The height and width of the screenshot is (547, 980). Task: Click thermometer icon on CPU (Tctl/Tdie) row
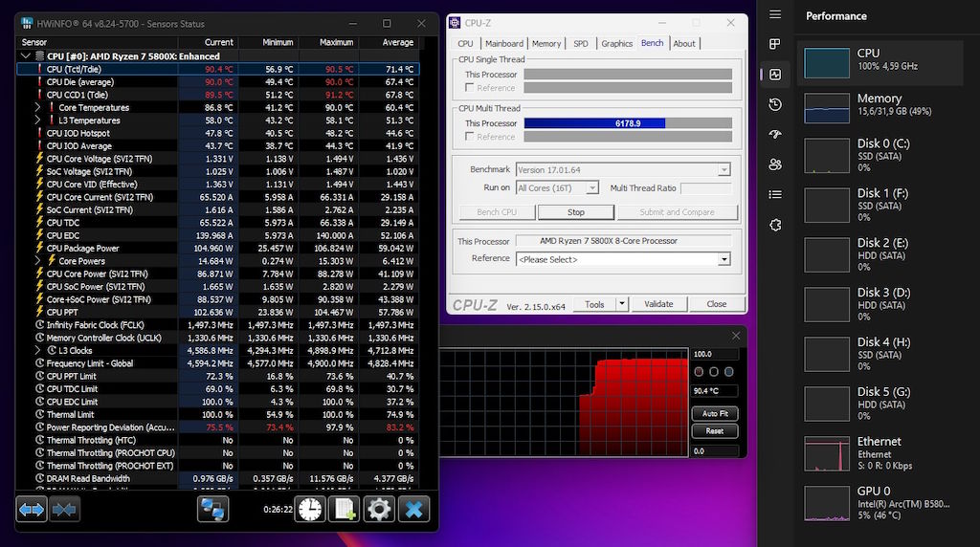40,69
